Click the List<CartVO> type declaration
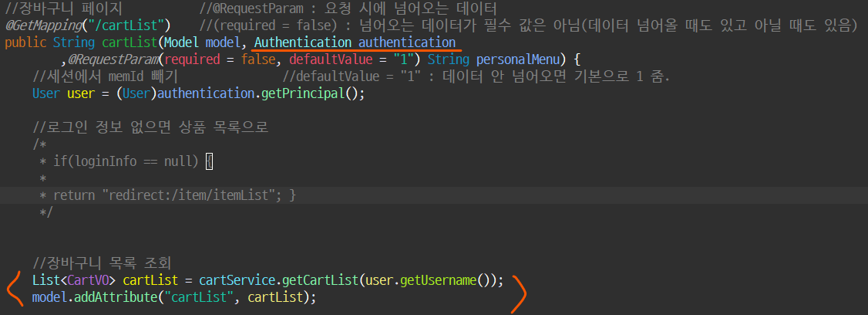This screenshot has width=868, height=315. pos(74,280)
